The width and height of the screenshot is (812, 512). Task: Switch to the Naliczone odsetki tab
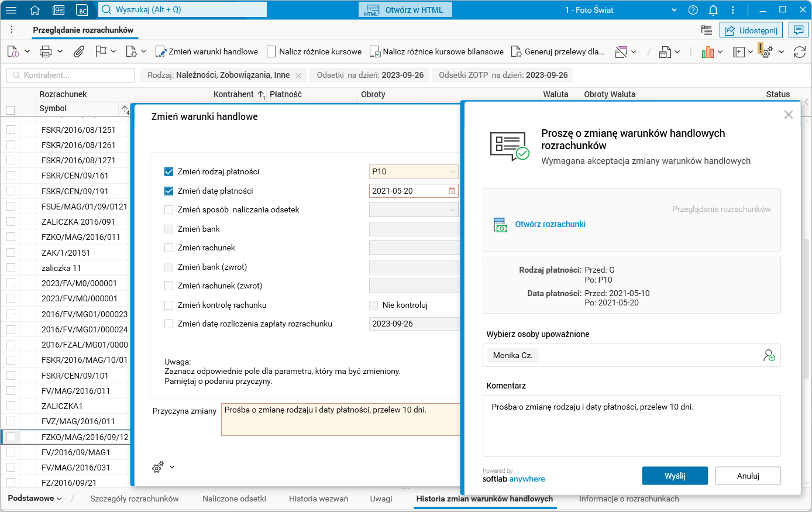click(234, 499)
